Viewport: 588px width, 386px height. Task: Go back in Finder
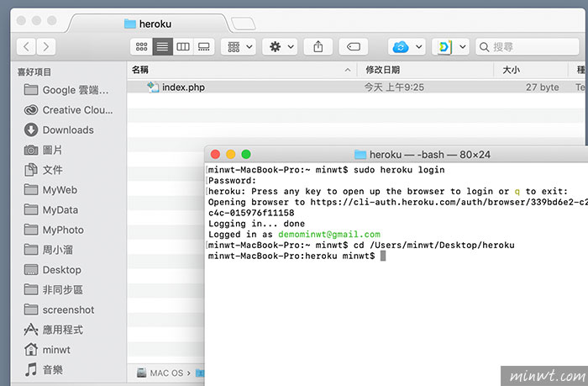coord(26,46)
